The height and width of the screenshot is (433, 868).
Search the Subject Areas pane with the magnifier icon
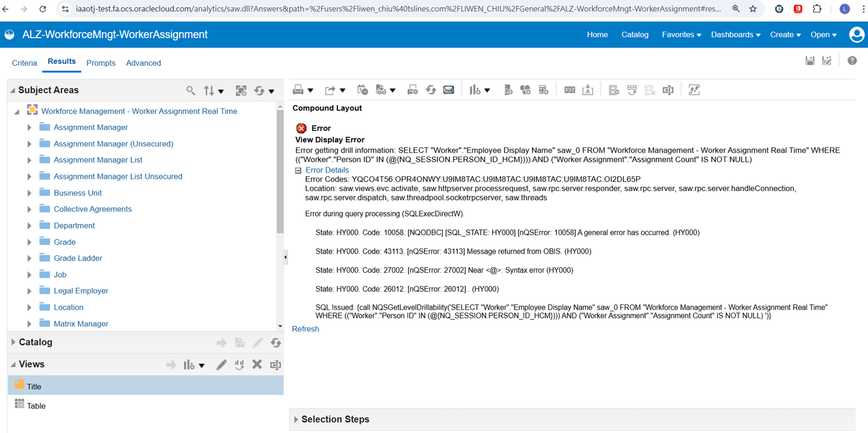click(x=190, y=91)
